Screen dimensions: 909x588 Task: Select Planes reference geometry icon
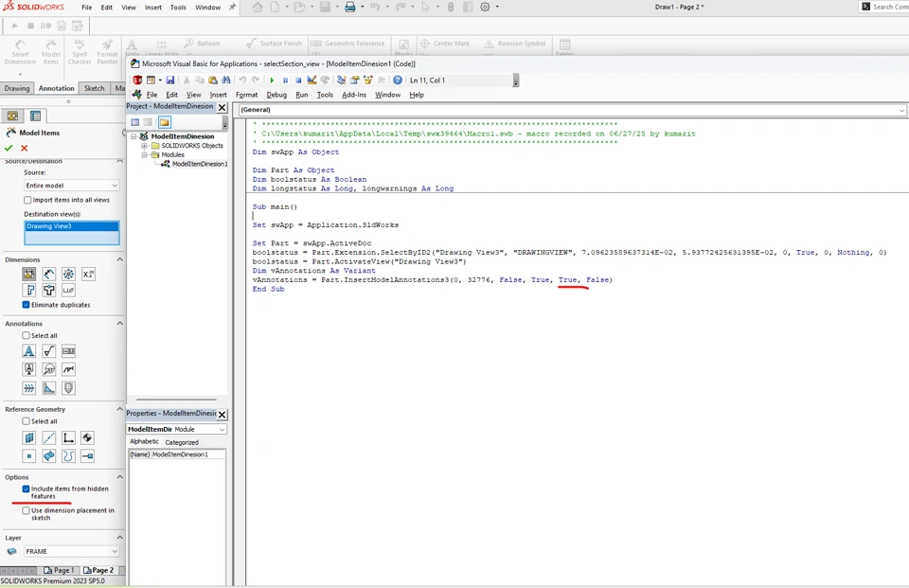[x=29, y=437]
